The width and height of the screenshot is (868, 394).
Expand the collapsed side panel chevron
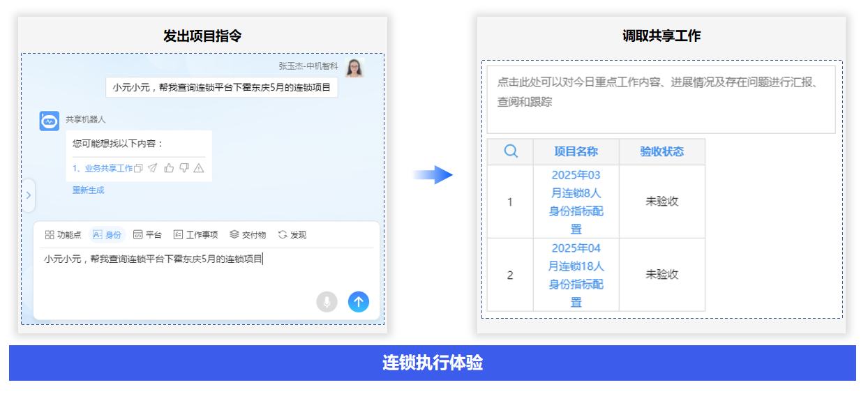pos(29,195)
